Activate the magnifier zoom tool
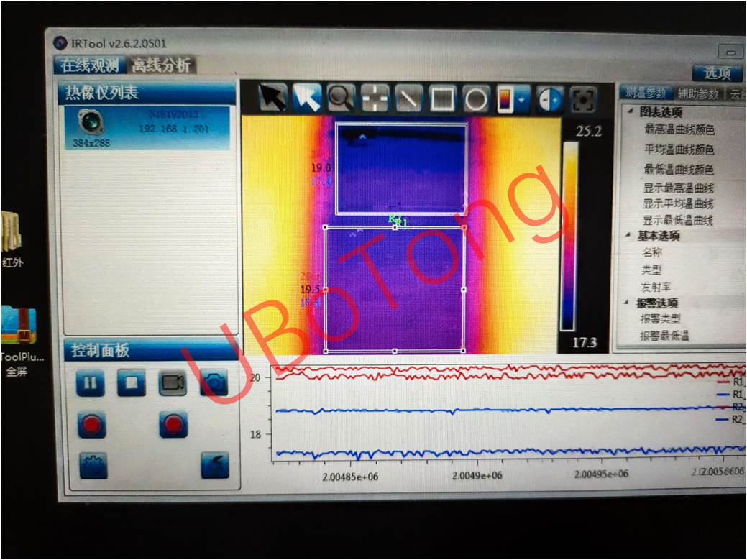This screenshot has width=747, height=560. click(341, 98)
